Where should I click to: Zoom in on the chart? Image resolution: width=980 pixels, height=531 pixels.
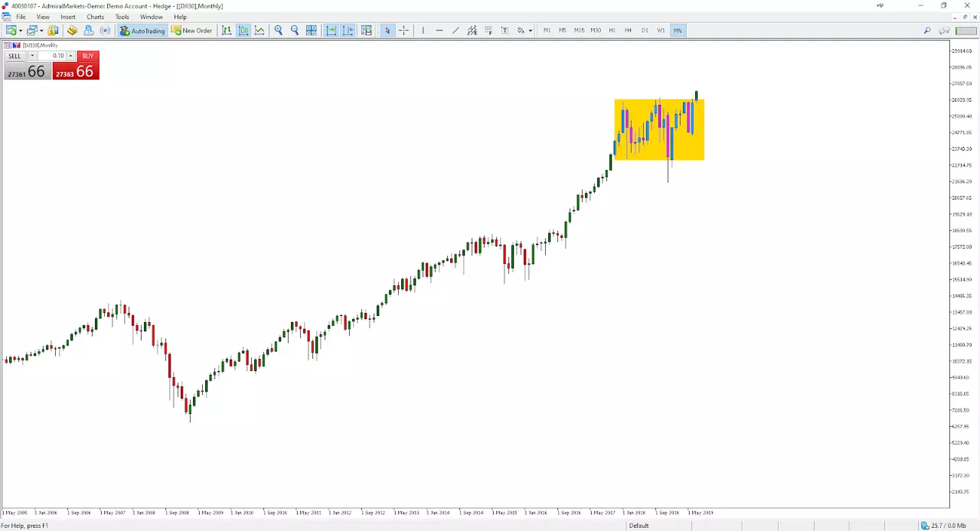tap(279, 31)
